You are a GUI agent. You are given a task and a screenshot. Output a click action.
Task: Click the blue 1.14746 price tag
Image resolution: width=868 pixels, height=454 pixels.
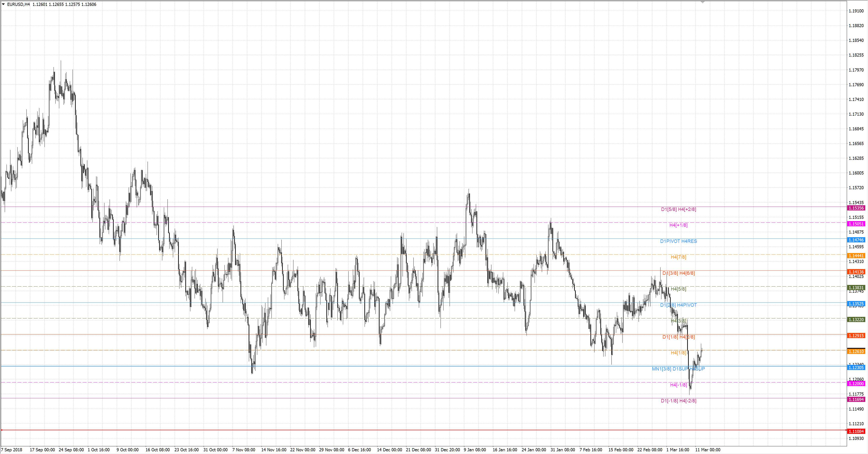click(856, 240)
